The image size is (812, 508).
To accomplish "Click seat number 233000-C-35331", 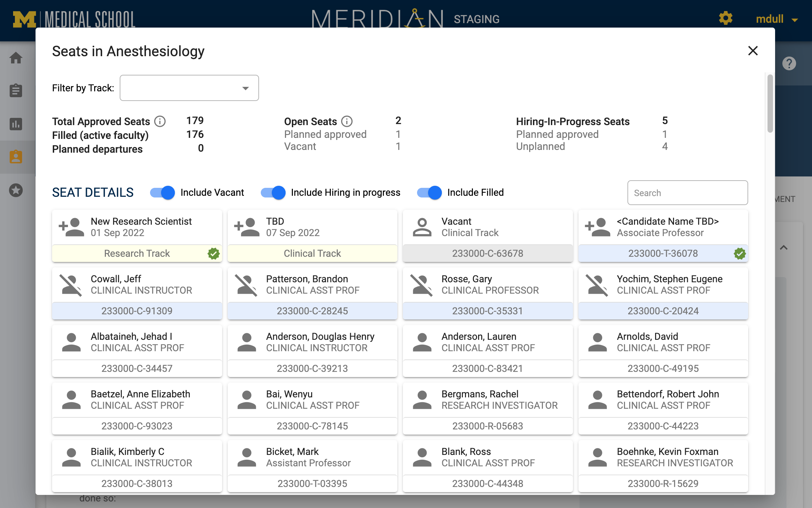I will [x=487, y=311].
